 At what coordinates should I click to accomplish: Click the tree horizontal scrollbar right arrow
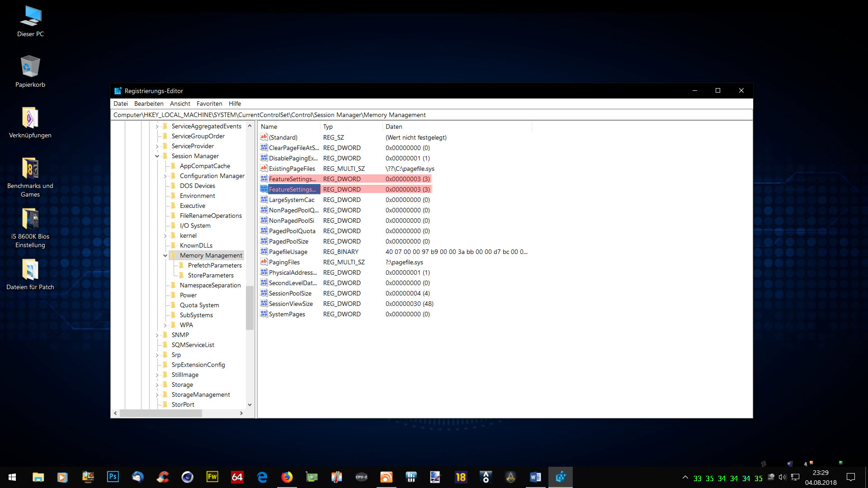(241, 413)
